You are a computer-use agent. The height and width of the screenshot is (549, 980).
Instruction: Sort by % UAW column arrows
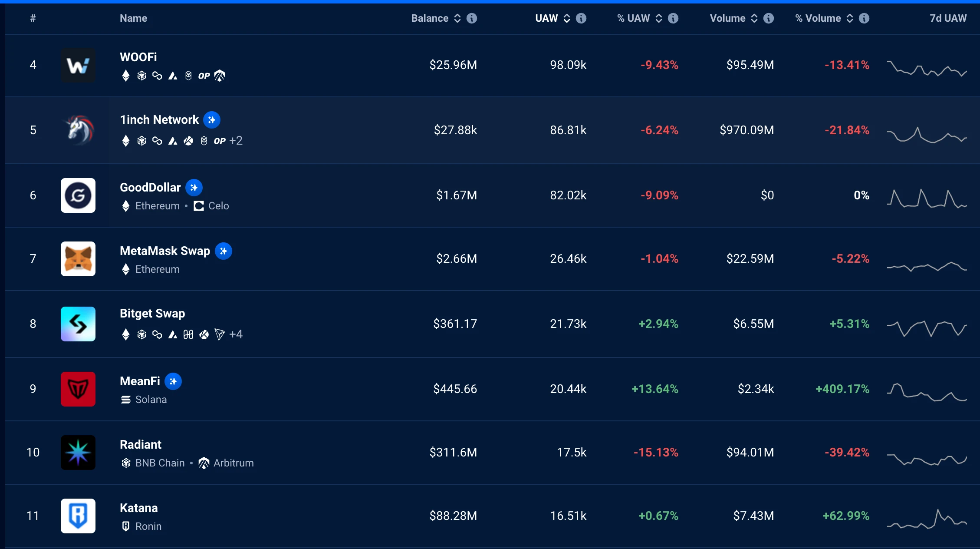659,18
